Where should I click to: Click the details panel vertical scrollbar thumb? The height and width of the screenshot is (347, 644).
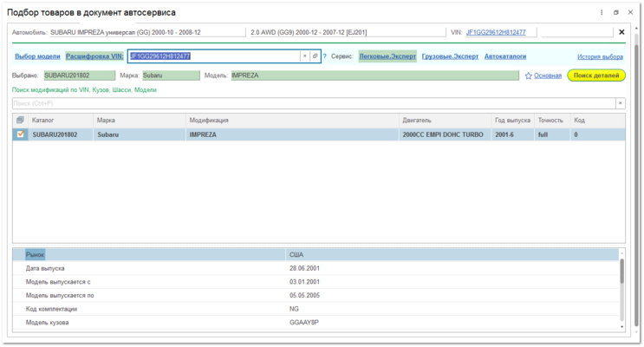coord(621,271)
